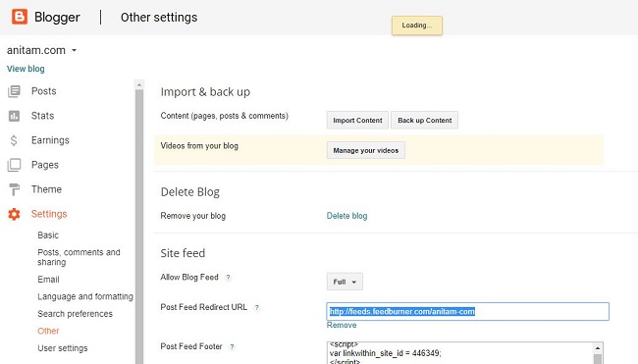Image resolution: width=638 pixels, height=364 pixels.
Task: Click the Import & back up heading
Action: 205,92
